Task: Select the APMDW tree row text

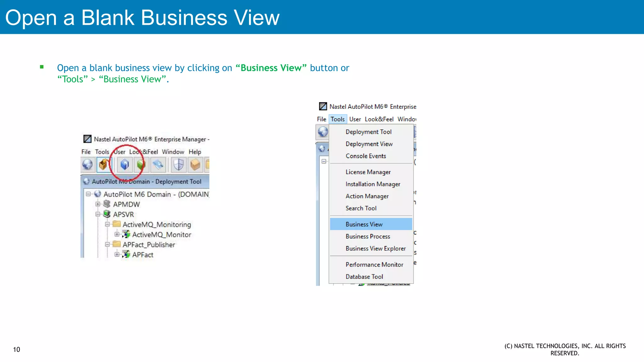Action: tap(126, 204)
